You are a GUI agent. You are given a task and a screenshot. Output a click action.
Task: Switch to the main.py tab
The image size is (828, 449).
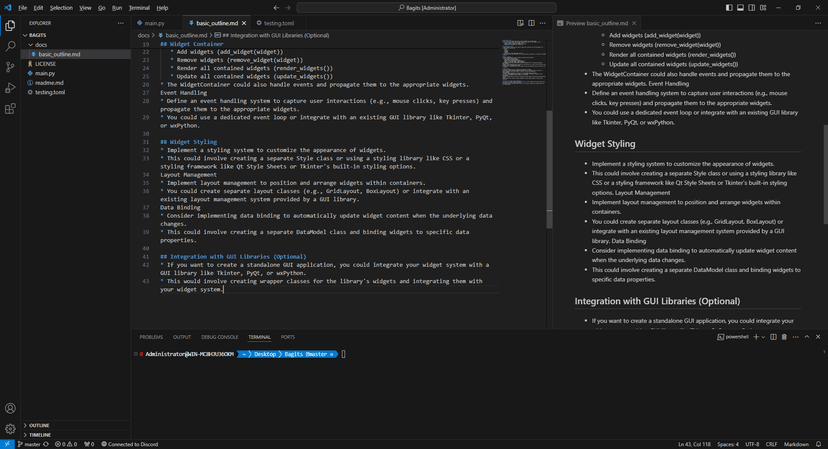[x=151, y=23]
